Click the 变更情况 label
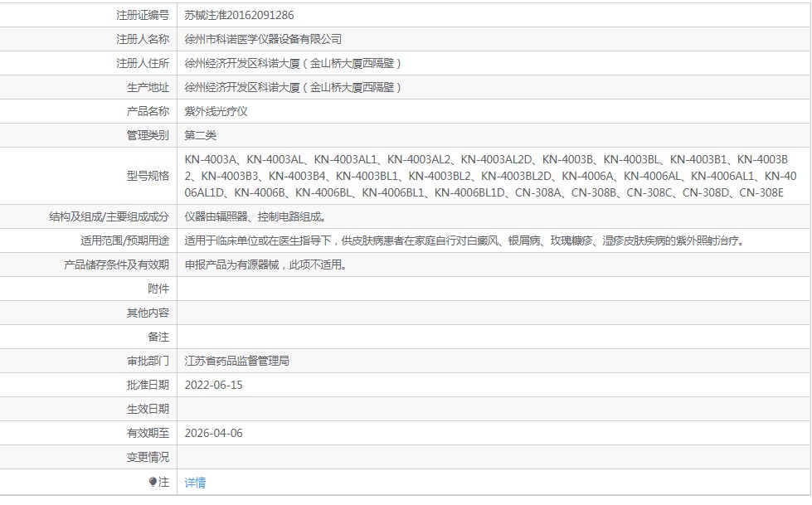The height and width of the screenshot is (505, 812). click(148, 458)
